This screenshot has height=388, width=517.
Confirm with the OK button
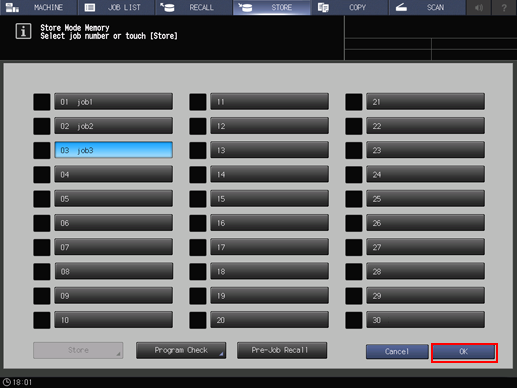[x=464, y=352]
